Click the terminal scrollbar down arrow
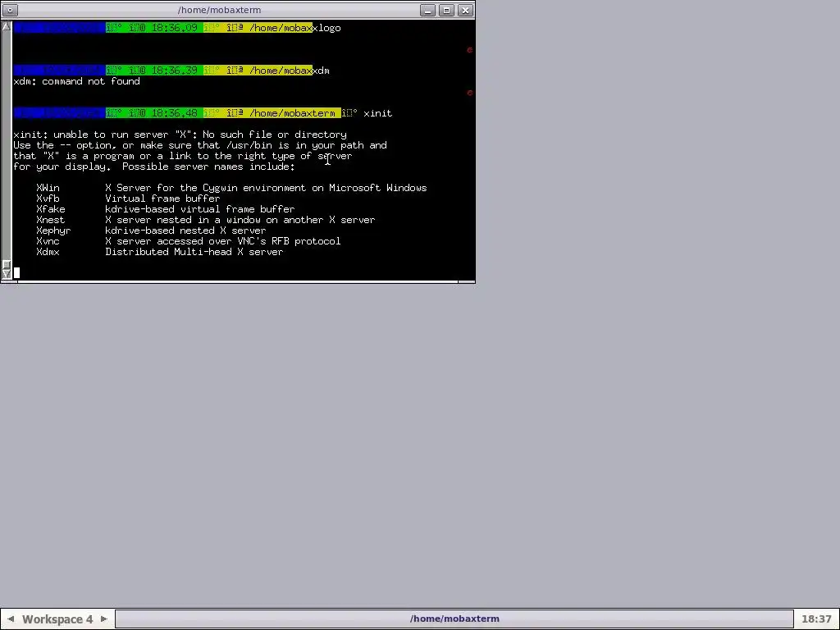The image size is (840, 630). pos(7,274)
